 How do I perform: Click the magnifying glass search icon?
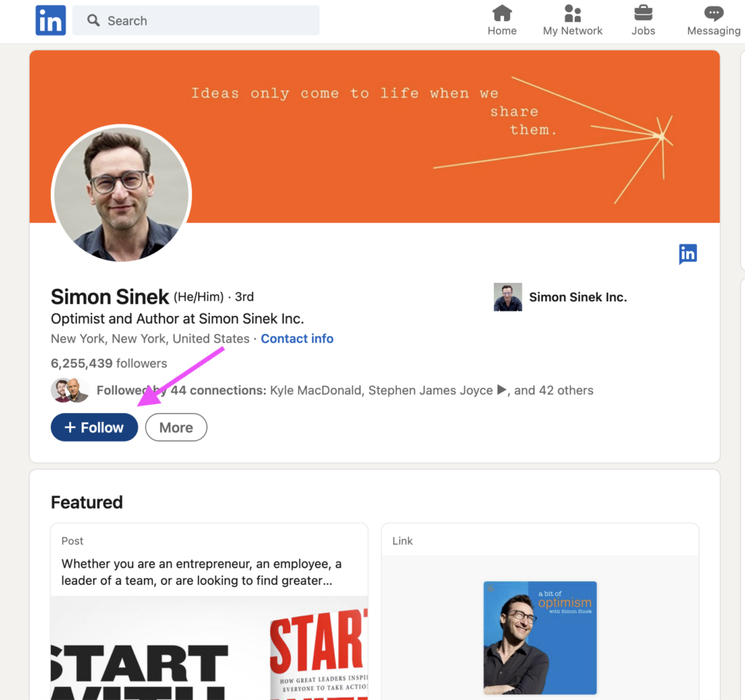pyautogui.click(x=94, y=20)
